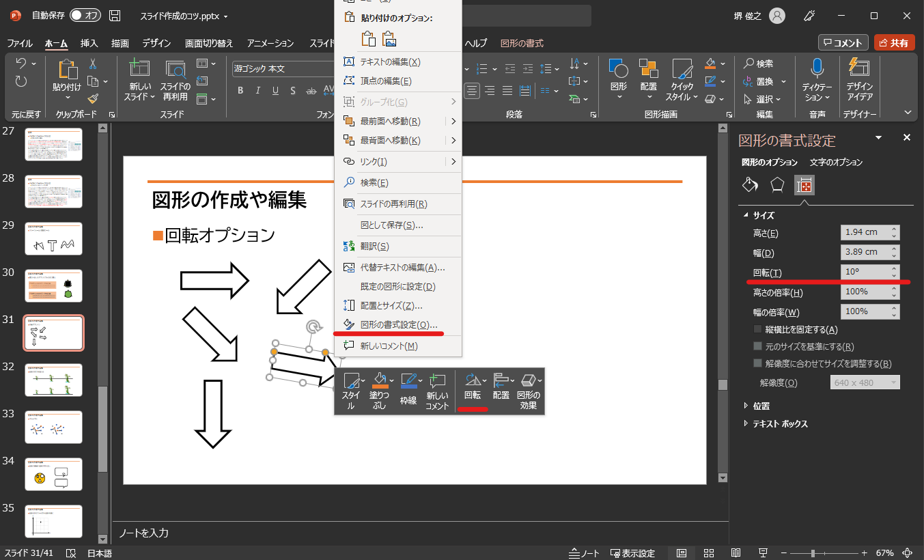924x560 pixels.
Task: Click the 配置 arrange icon in ribbon
Action: [648, 69]
